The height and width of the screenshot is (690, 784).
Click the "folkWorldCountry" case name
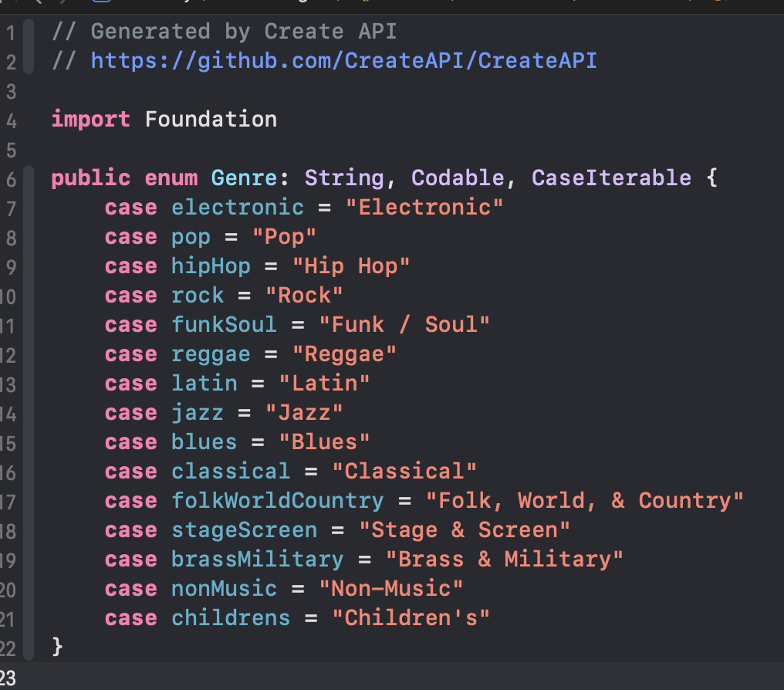click(x=278, y=501)
